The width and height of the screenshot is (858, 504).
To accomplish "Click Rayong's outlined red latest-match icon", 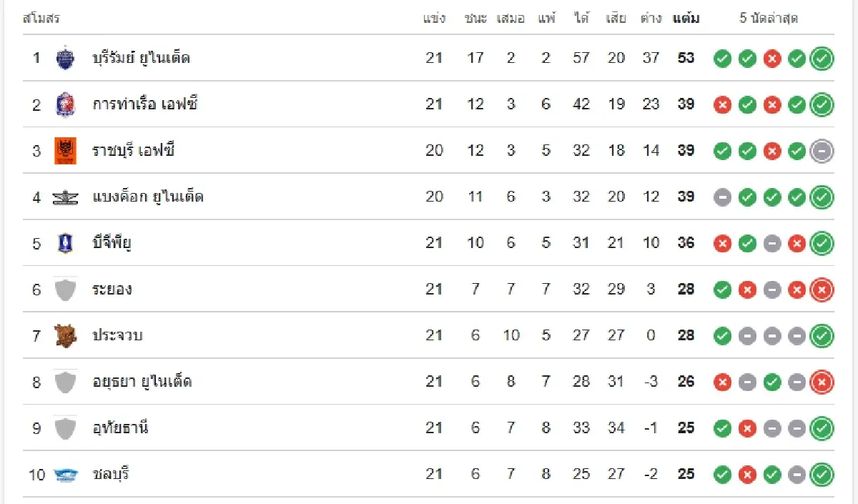I will [x=822, y=290].
